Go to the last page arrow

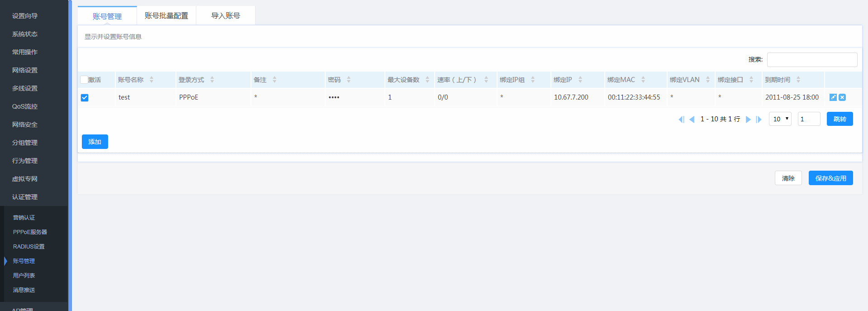pyautogui.click(x=759, y=120)
